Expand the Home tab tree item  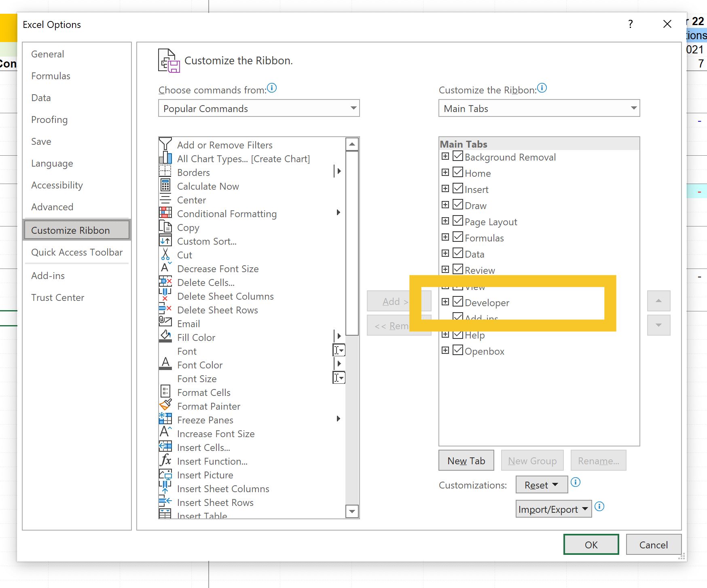point(445,172)
